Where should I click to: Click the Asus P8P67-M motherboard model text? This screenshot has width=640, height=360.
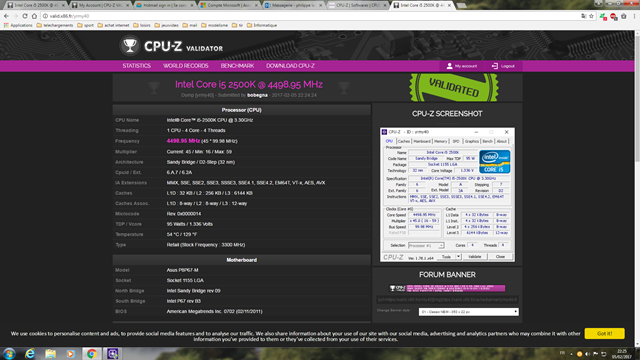(183, 270)
